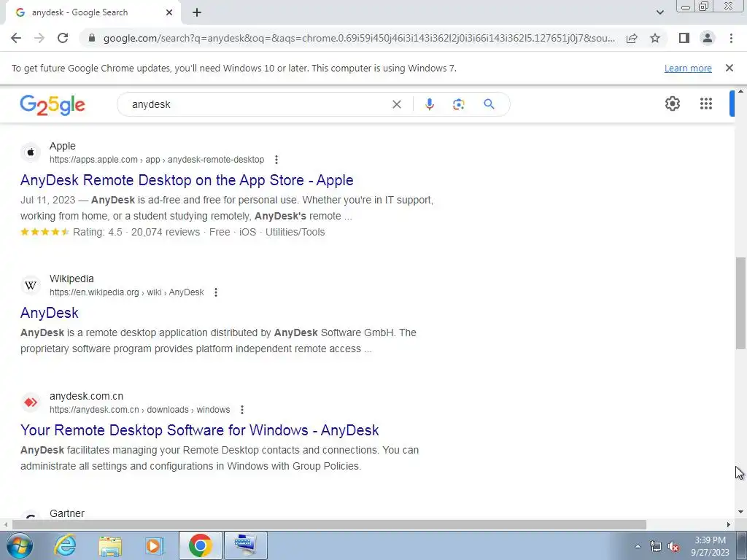The image size is (747, 560).
Task: Open more options for Wikipedia result
Action: pos(216,292)
